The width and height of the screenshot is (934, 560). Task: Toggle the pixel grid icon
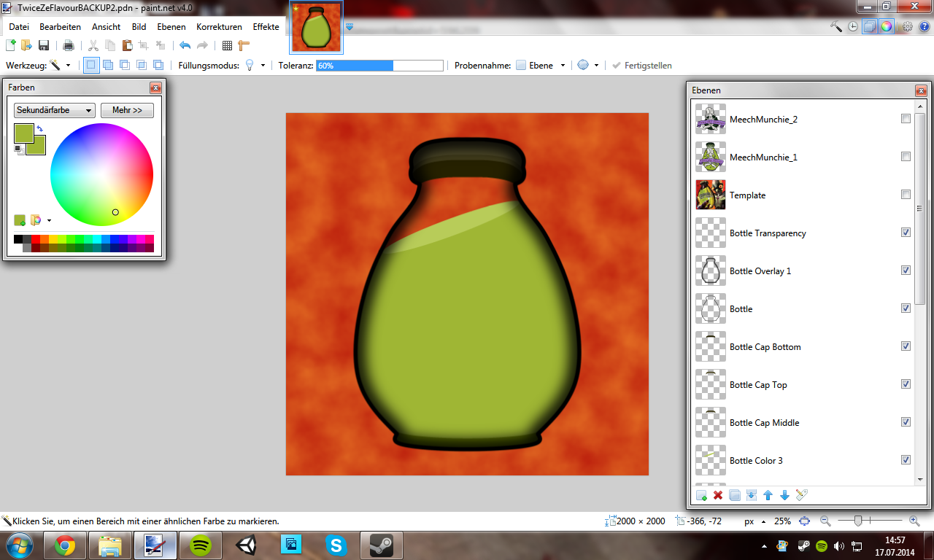click(x=227, y=45)
